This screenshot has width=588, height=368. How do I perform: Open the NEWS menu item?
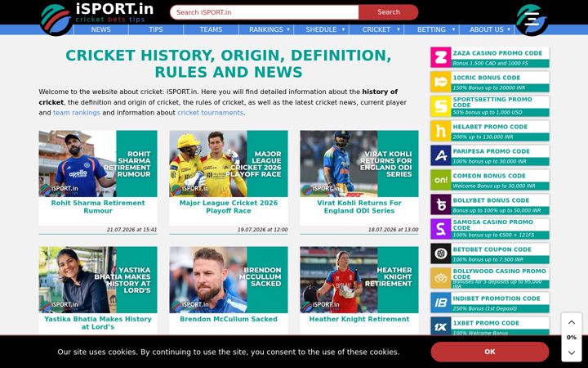(x=101, y=29)
